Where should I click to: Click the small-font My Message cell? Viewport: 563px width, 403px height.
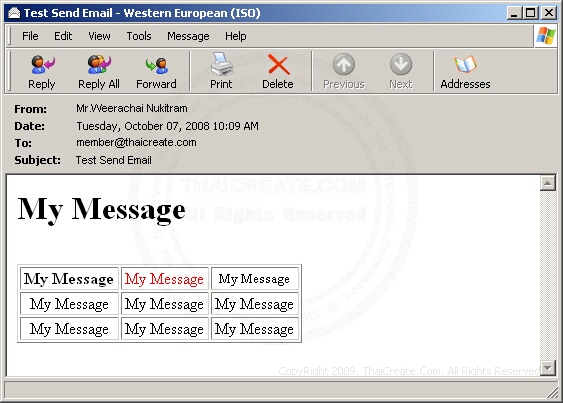(255, 279)
